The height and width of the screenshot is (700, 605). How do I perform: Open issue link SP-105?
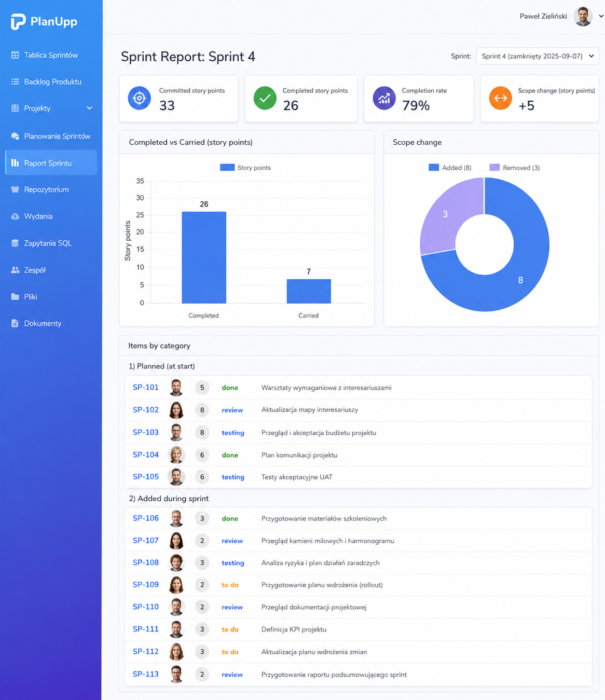(x=146, y=476)
